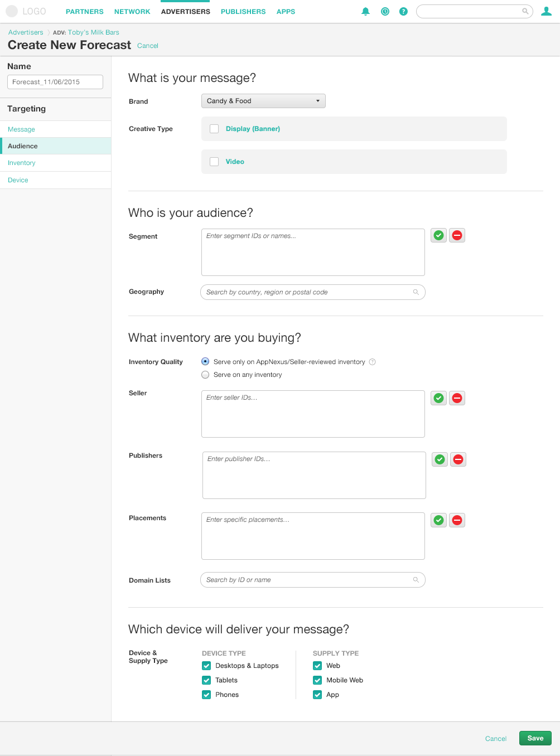560x756 pixels.
Task: Open the Publishers menu in top navigation
Action: click(x=243, y=12)
